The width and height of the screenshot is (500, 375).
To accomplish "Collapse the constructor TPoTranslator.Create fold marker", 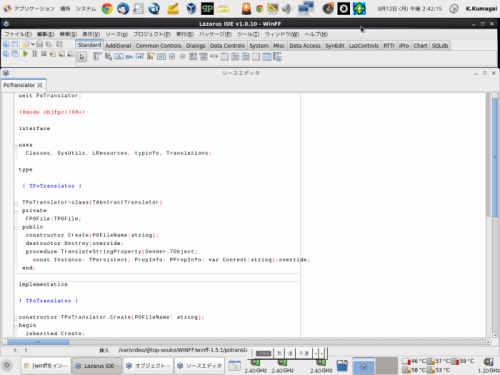I will pyautogui.click(x=16, y=318).
